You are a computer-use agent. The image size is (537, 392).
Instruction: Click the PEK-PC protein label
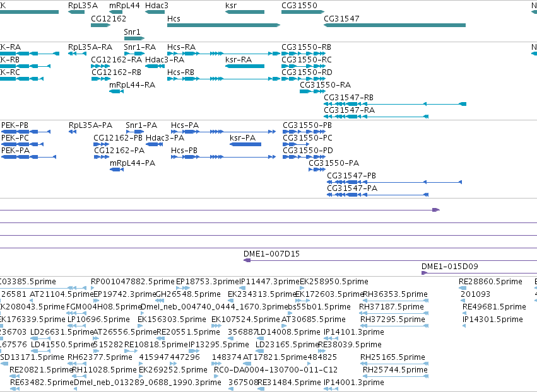[x=15, y=138]
